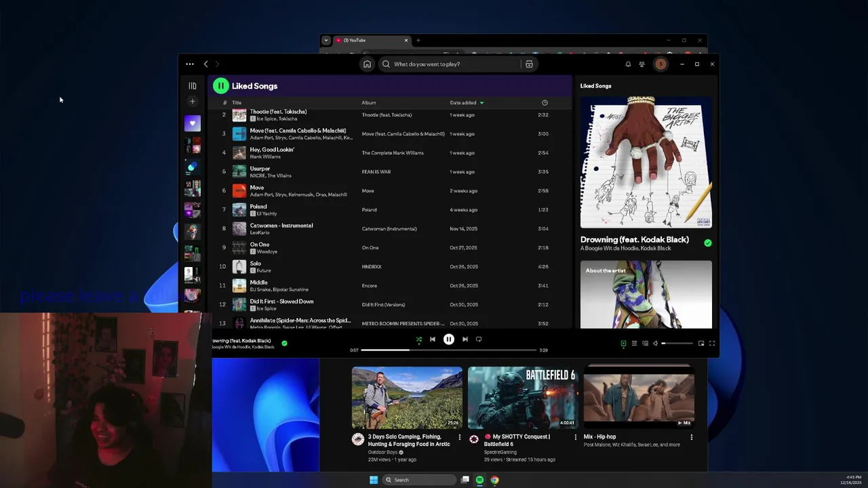Toggle the Now Playing view
This screenshot has width=868, height=488.
tap(623, 344)
